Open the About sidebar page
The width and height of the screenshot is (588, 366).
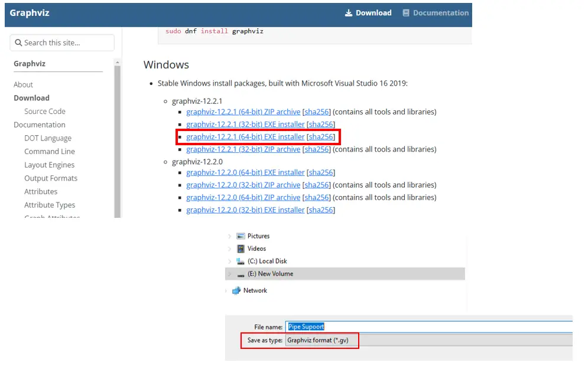coord(23,84)
